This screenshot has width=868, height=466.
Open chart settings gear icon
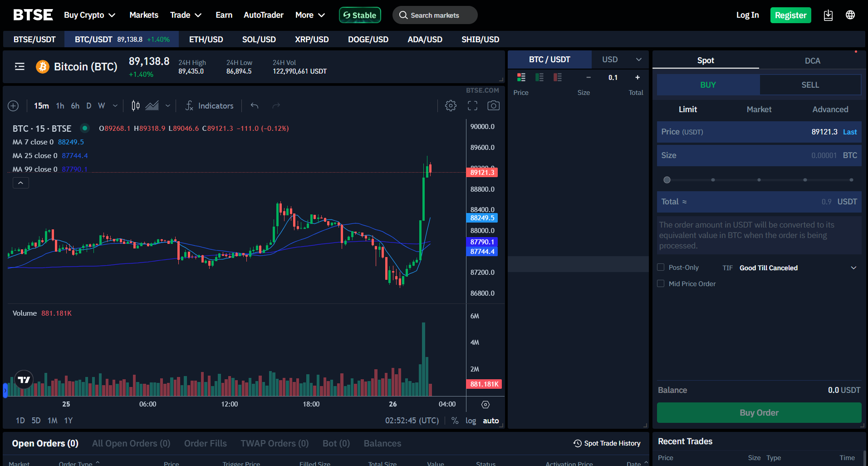click(451, 105)
